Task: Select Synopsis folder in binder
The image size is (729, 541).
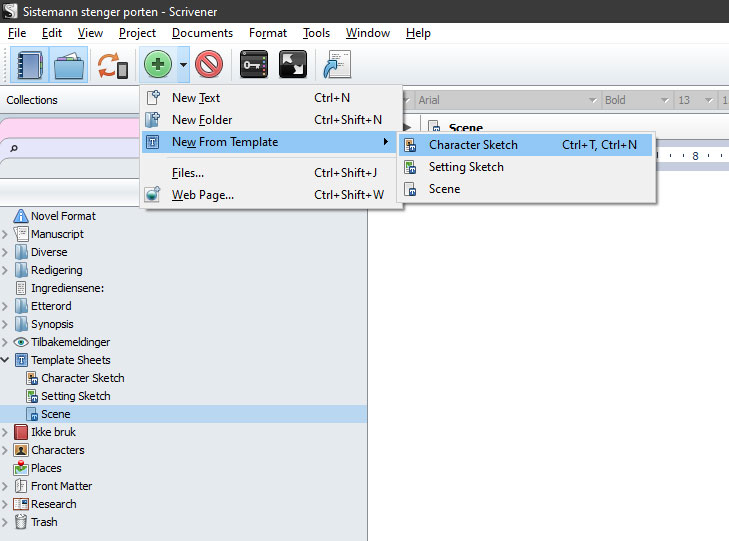Action: 52,324
